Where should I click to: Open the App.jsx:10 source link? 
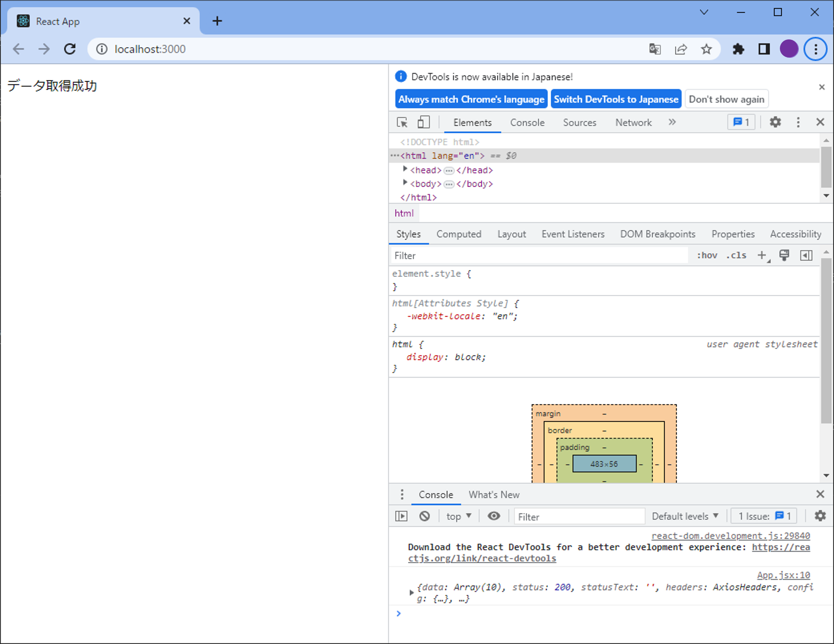tap(784, 575)
